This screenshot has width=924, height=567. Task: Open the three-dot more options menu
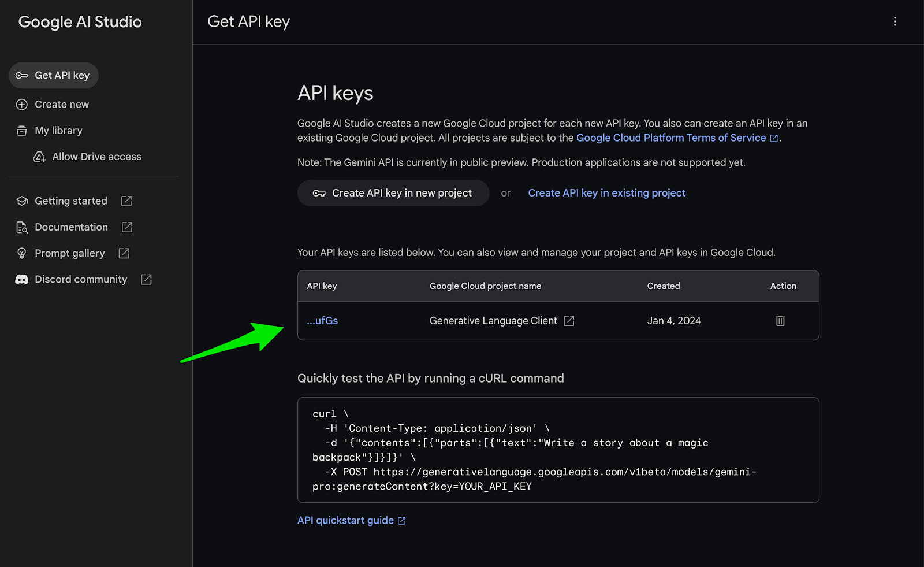pos(895,21)
